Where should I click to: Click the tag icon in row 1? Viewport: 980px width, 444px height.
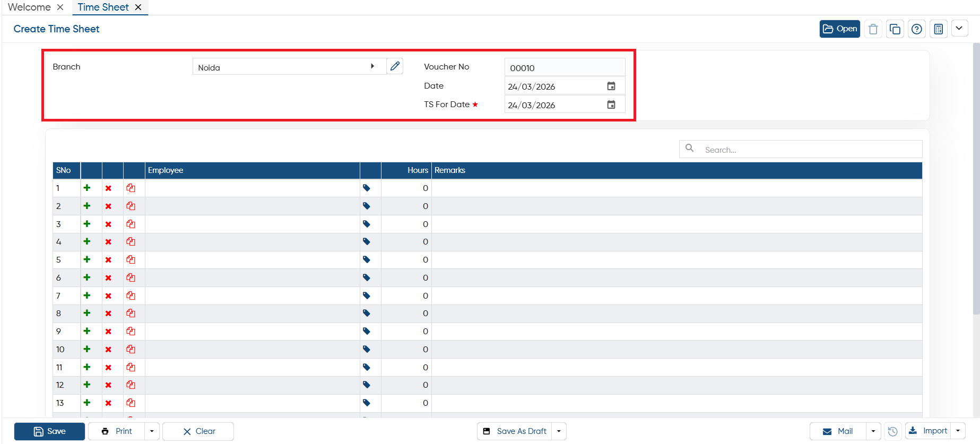tap(366, 188)
